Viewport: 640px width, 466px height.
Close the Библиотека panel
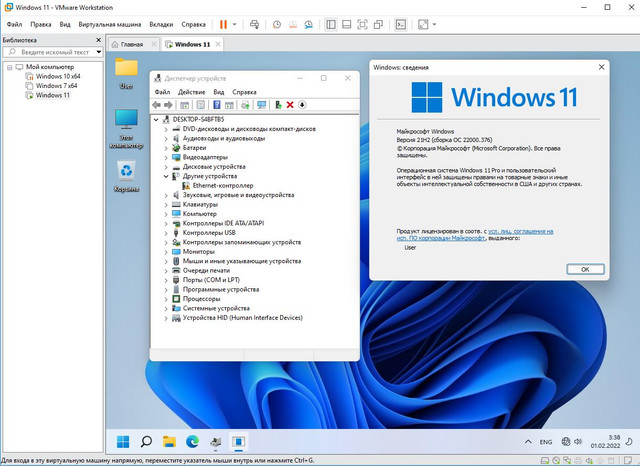tap(98, 40)
